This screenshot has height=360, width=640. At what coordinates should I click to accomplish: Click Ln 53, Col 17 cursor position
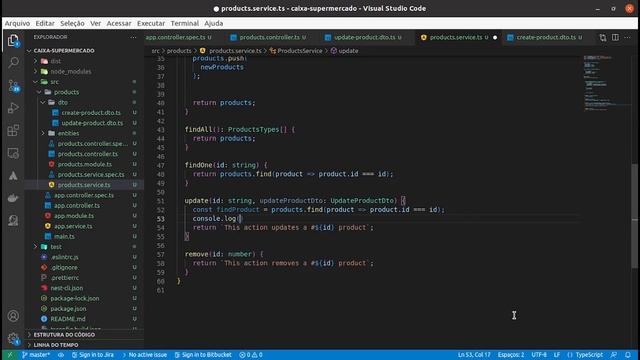pyautogui.click(x=474, y=355)
